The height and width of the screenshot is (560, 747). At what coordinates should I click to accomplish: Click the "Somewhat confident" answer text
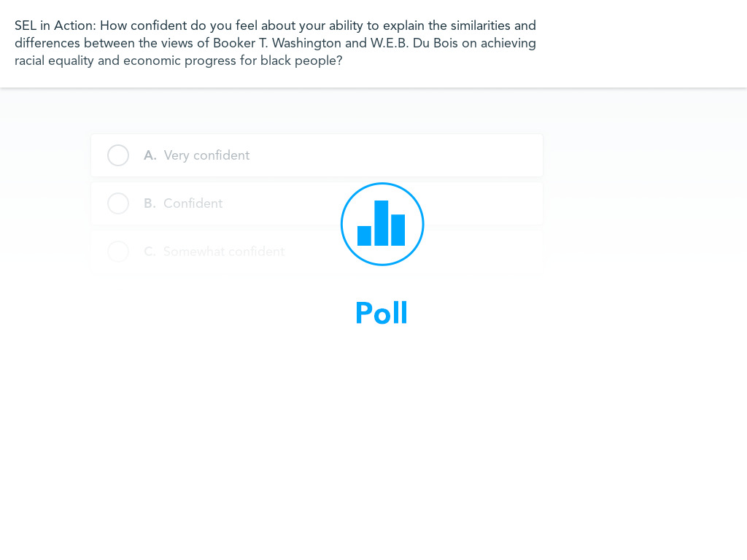(x=224, y=252)
